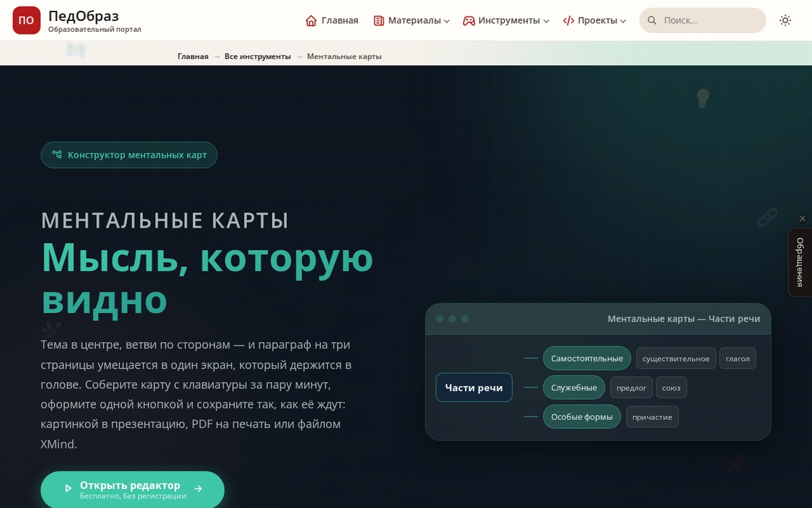Click the существительное leaf node
812x508 pixels.
click(676, 358)
